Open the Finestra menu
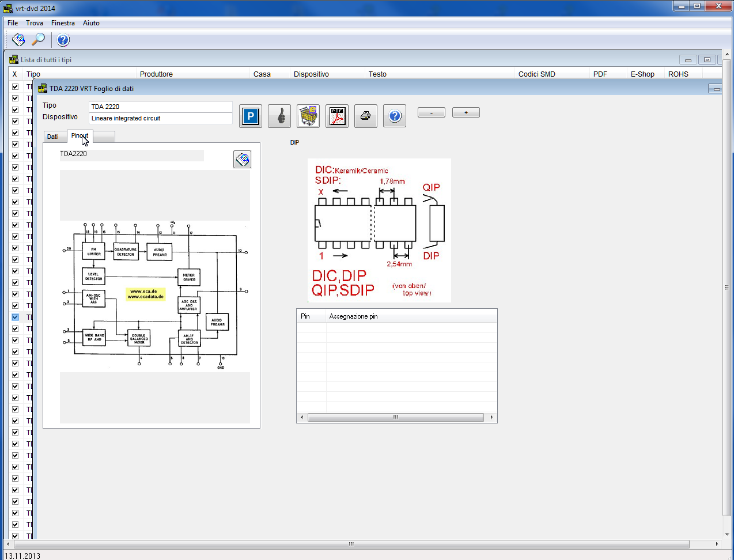This screenshot has height=560, width=734. tap(63, 23)
